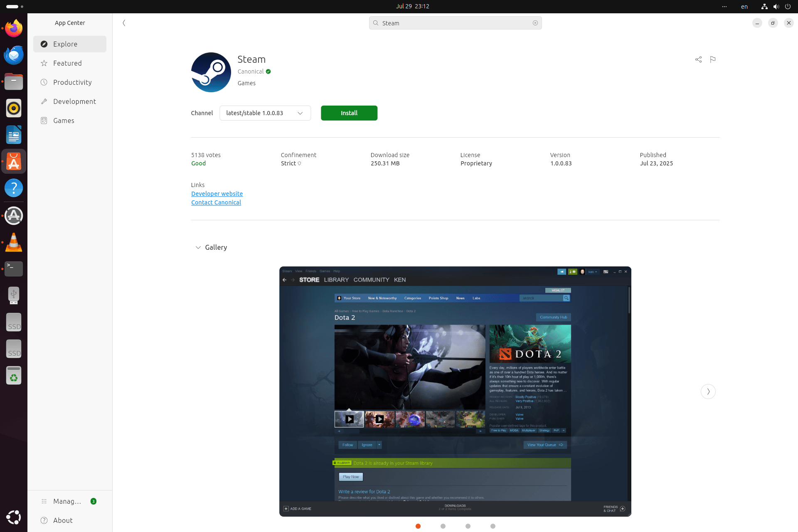Open the Dota 2 gallery screenshot

pos(455,392)
